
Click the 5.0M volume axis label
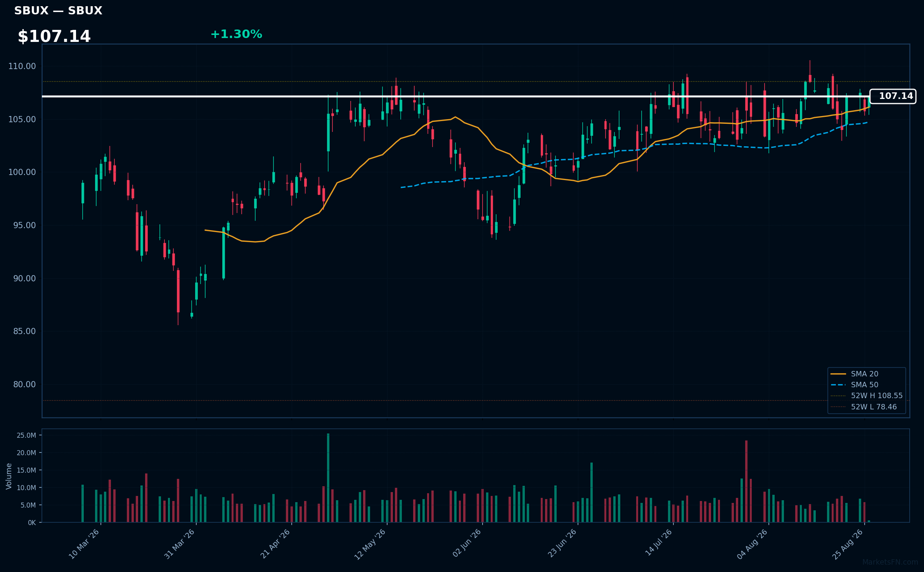point(28,505)
